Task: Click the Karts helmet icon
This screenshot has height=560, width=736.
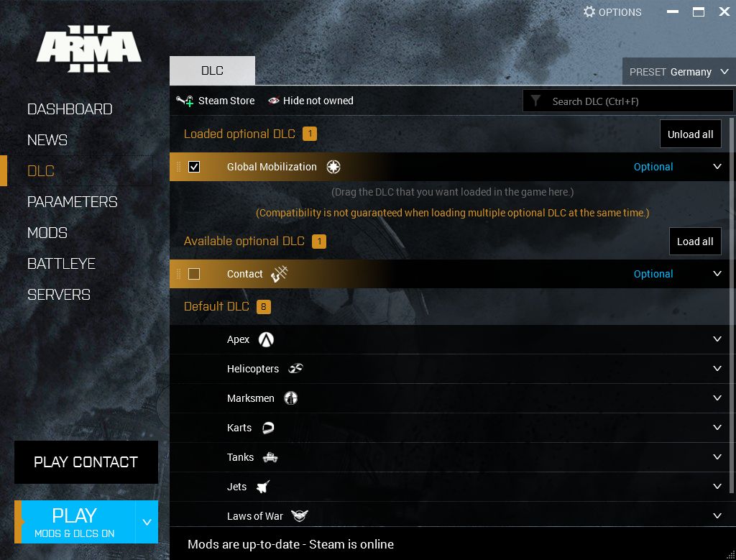Action: coord(268,428)
